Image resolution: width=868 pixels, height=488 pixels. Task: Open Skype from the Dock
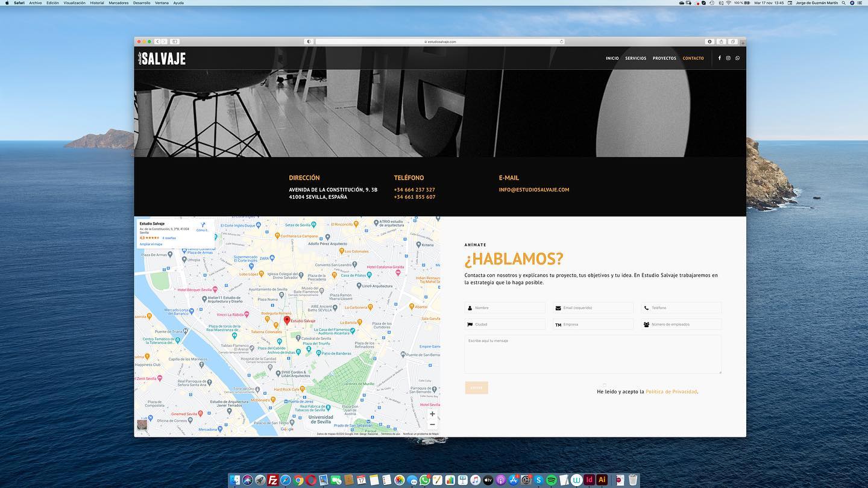tap(538, 480)
